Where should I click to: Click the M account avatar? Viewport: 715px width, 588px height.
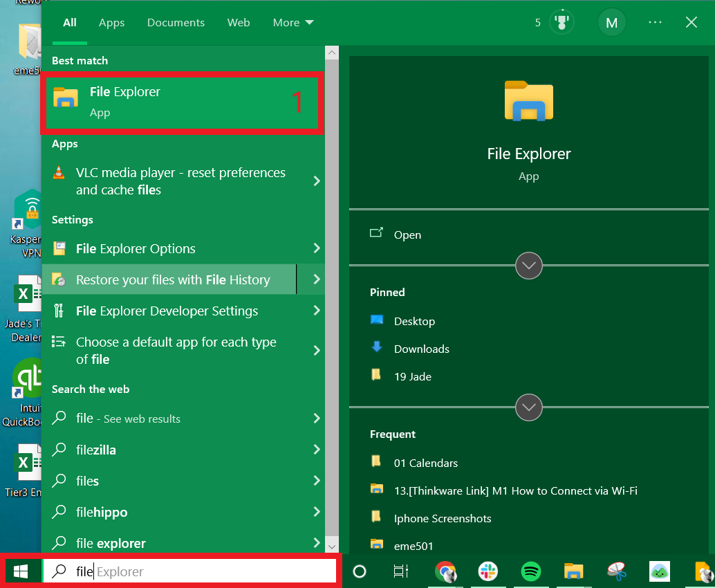point(611,22)
